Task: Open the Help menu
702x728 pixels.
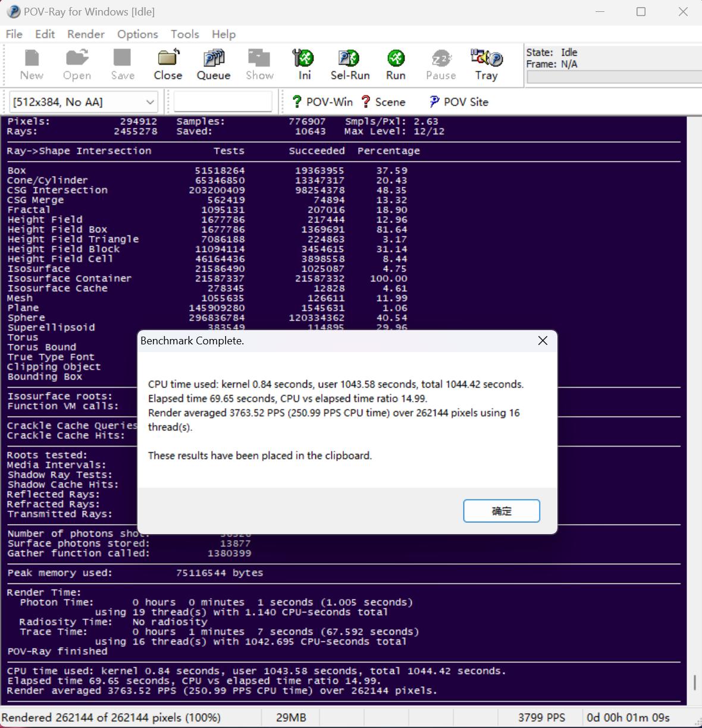Action: point(224,34)
